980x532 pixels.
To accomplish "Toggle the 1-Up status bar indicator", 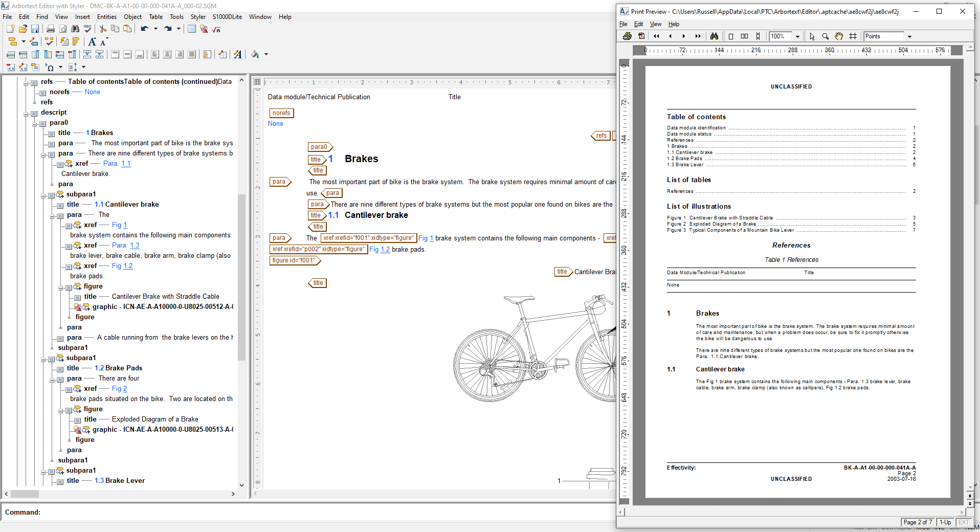I will click(x=945, y=522).
